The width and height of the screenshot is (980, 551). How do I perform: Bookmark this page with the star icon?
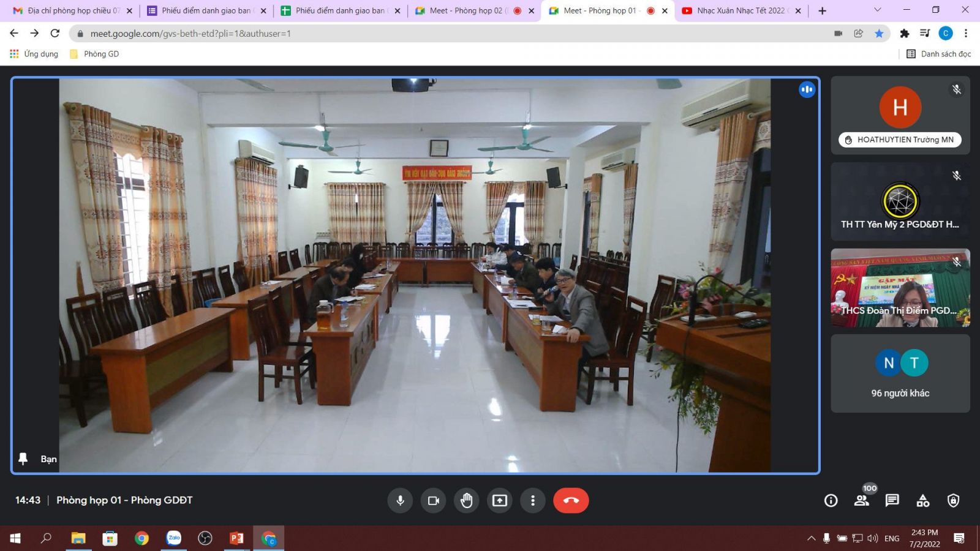pos(879,34)
